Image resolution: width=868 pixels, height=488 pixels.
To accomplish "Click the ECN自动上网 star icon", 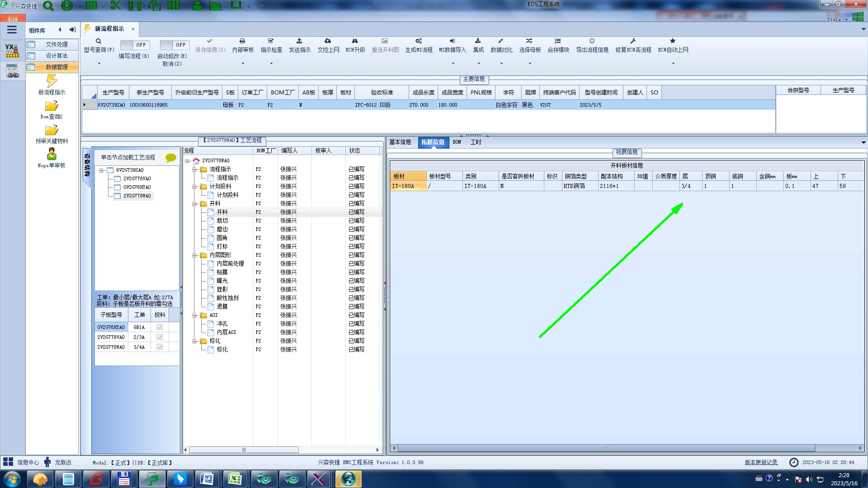I will tap(673, 41).
